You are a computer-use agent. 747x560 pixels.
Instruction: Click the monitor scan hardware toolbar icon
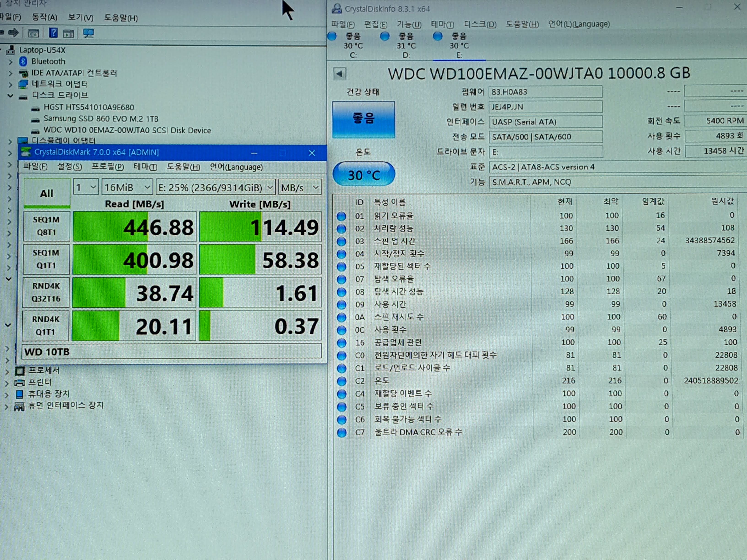point(89,33)
